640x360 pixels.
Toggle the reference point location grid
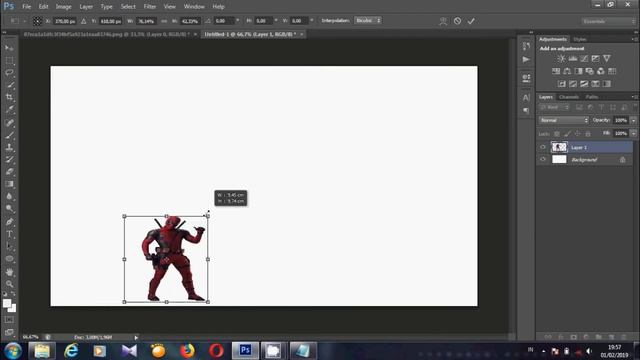(37, 21)
